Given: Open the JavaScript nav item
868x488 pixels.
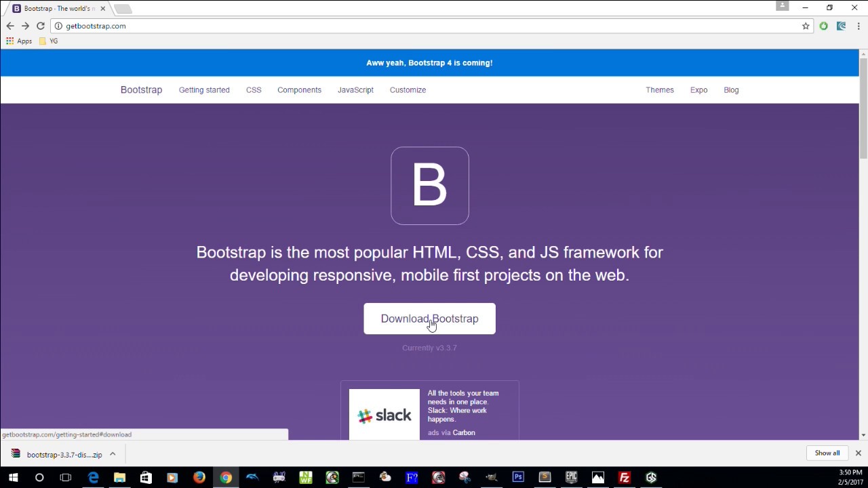Looking at the screenshot, I should click(355, 89).
